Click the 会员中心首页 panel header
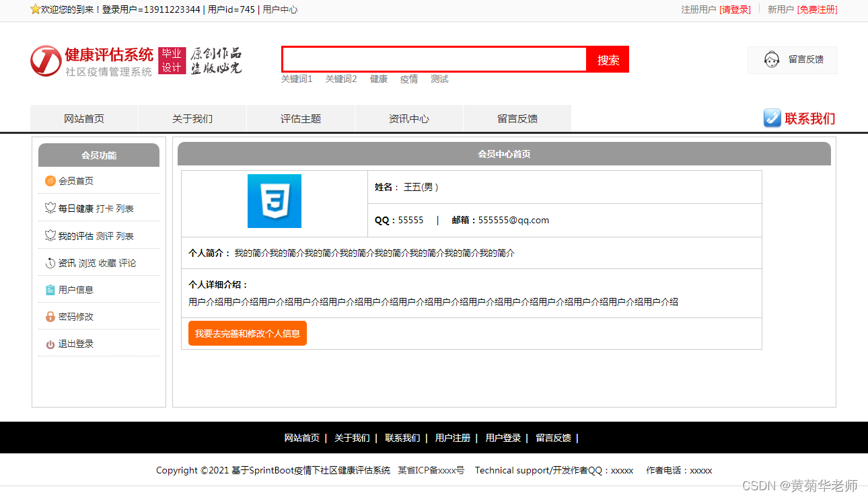This screenshot has height=499, width=868. tap(504, 154)
